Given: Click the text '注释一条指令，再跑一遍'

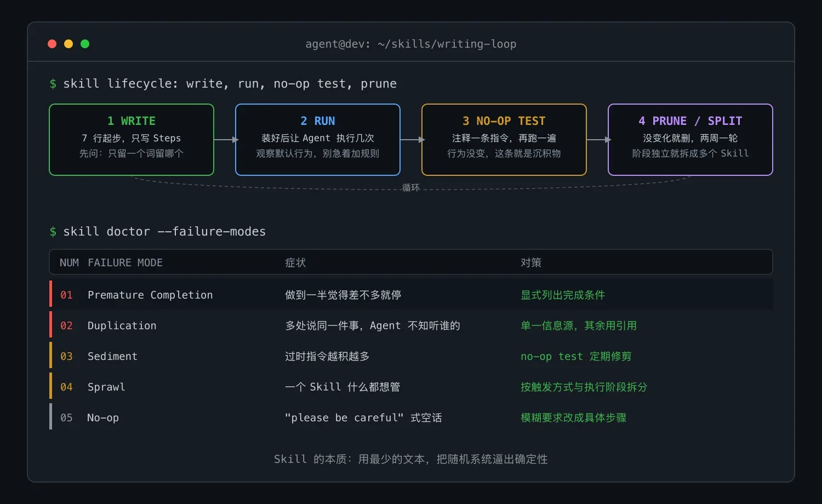Looking at the screenshot, I should point(504,138).
